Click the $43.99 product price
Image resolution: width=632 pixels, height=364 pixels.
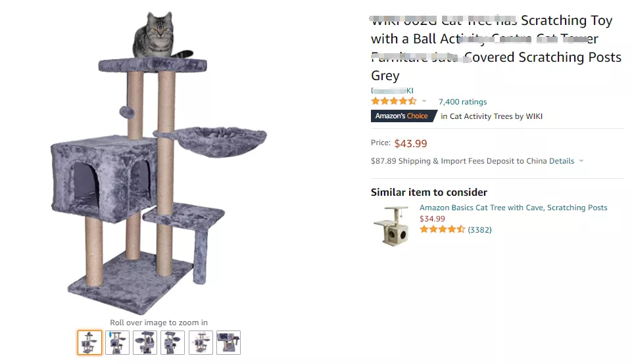[x=410, y=143]
